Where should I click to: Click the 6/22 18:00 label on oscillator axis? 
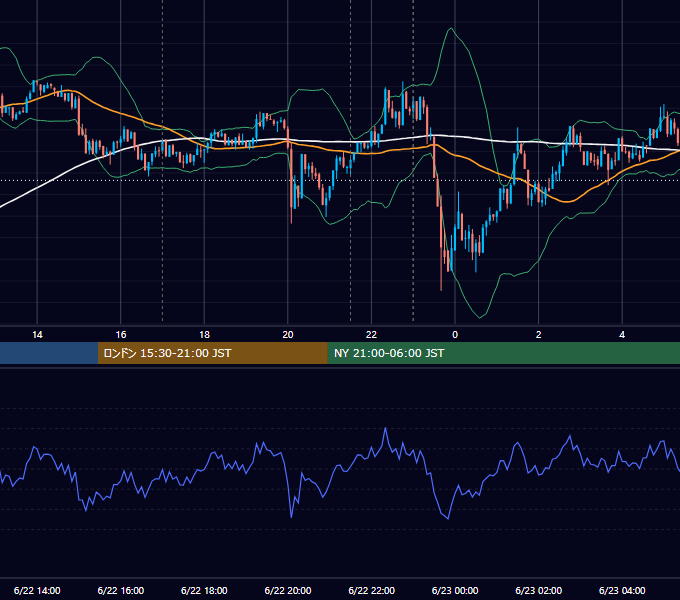pyautogui.click(x=204, y=590)
